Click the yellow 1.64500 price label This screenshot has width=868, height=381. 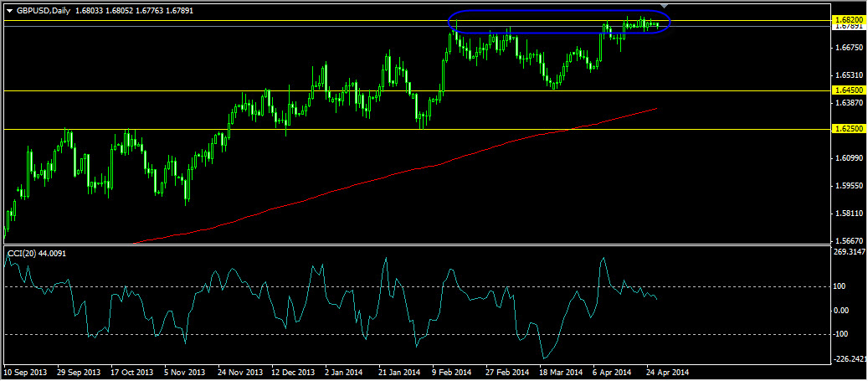coord(847,90)
